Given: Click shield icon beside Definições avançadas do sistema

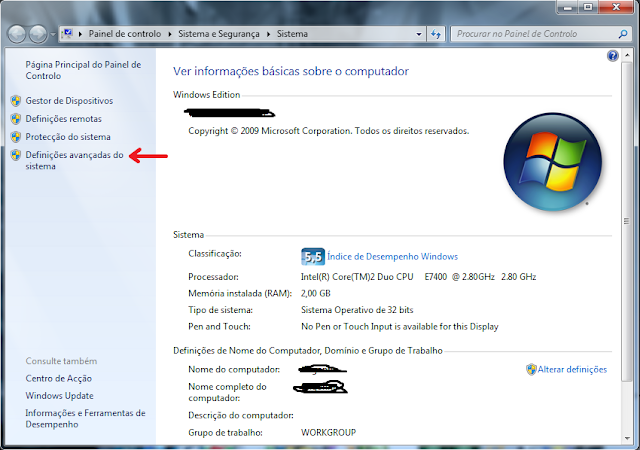Looking at the screenshot, I should 16,155.
